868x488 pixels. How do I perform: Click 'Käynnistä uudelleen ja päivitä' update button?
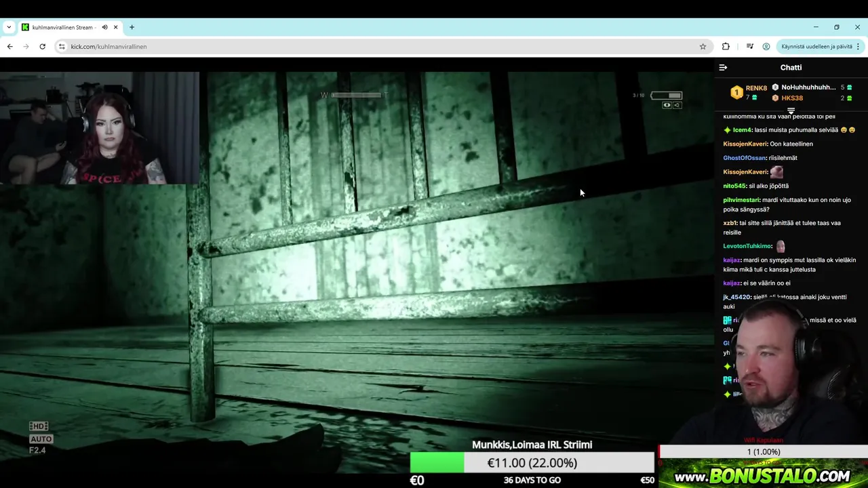pos(816,47)
